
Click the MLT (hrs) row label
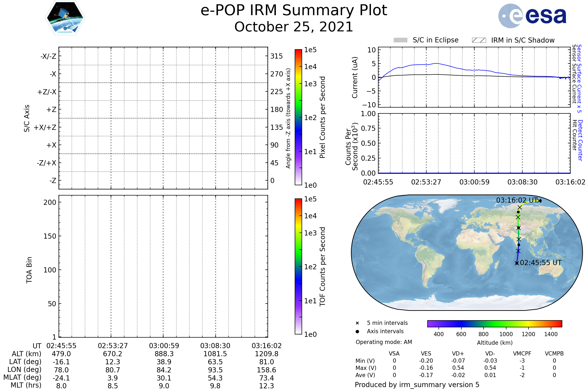26,385
